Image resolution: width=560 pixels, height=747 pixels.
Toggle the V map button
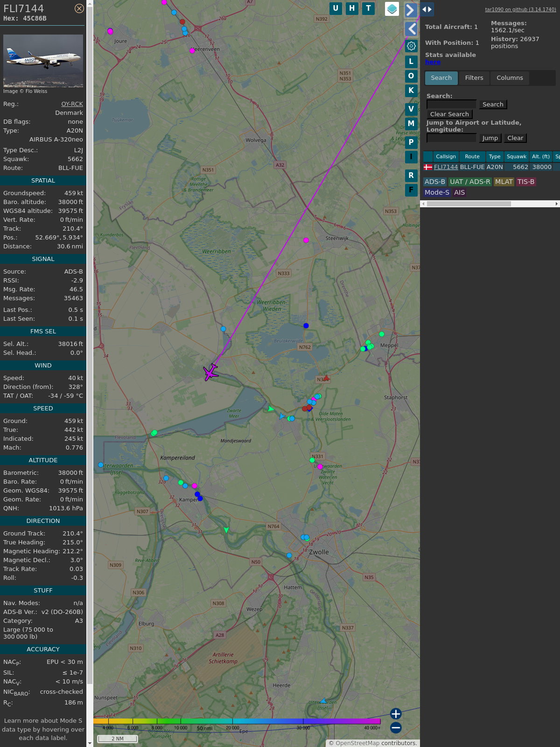click(411, 109)
